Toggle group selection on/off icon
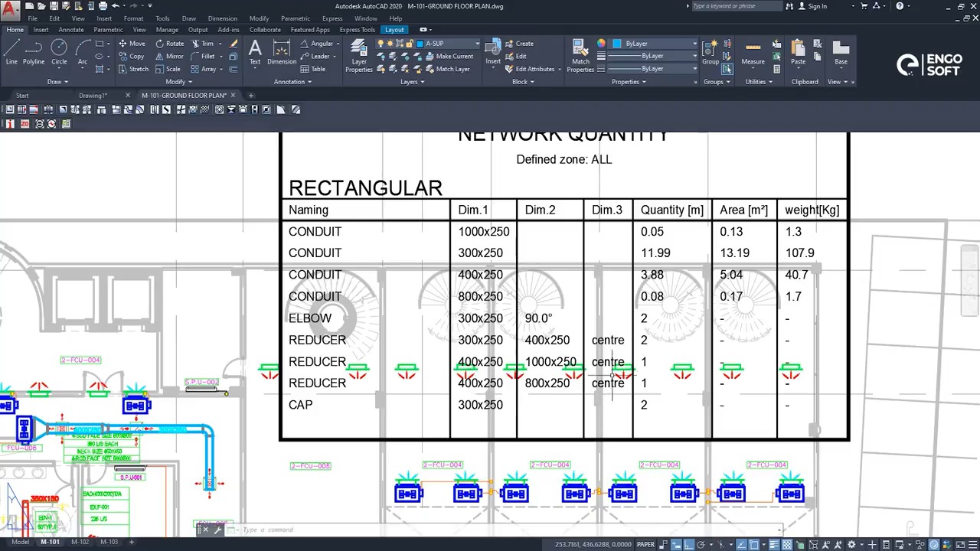The width and height of the screenshot is (980, 551). pos(727,69)
